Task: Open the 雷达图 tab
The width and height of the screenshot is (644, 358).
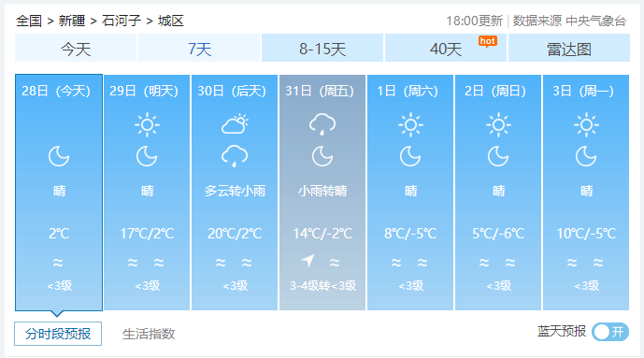Action: (569, 48)
